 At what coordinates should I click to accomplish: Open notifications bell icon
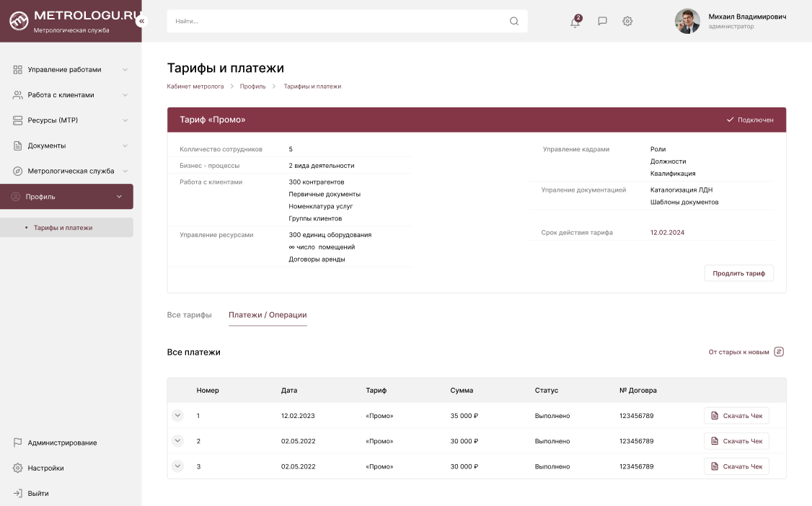(575, 22)
